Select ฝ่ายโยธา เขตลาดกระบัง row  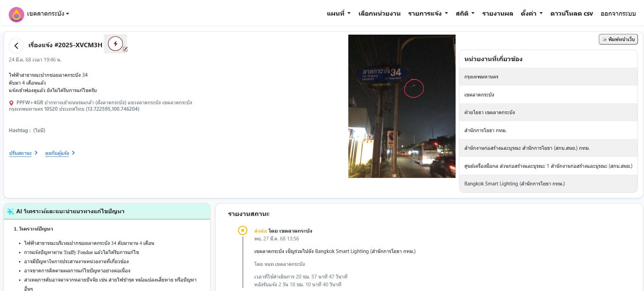[548, 112]
